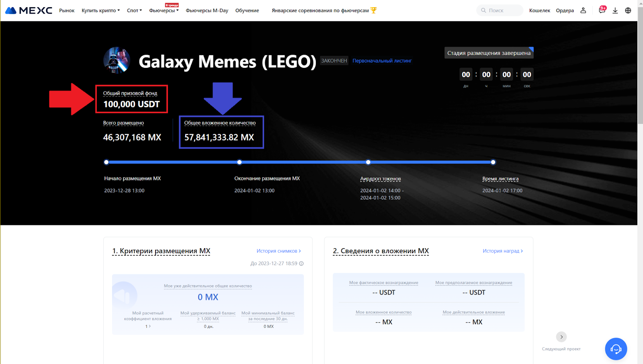
Task: Click the Мое вложенное количество label
Action: click(x=384, y=313)
